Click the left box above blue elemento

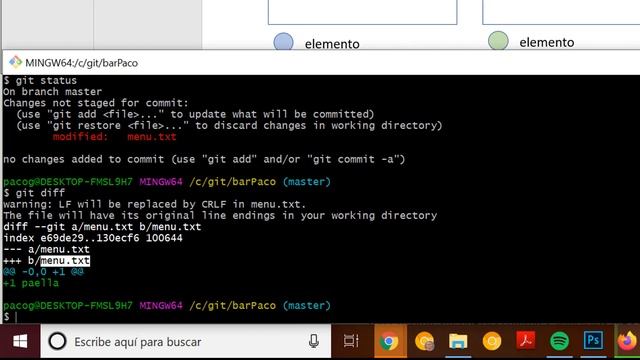pos(362,12)
